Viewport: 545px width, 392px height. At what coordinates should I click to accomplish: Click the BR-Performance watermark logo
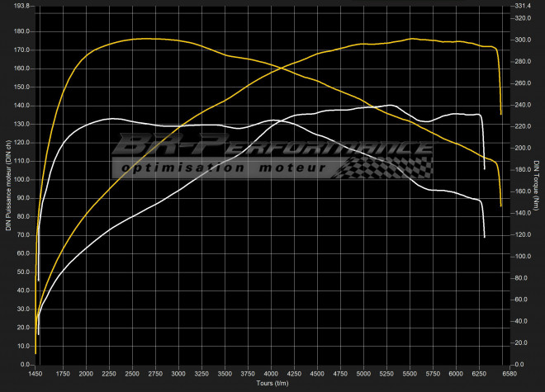272,149
